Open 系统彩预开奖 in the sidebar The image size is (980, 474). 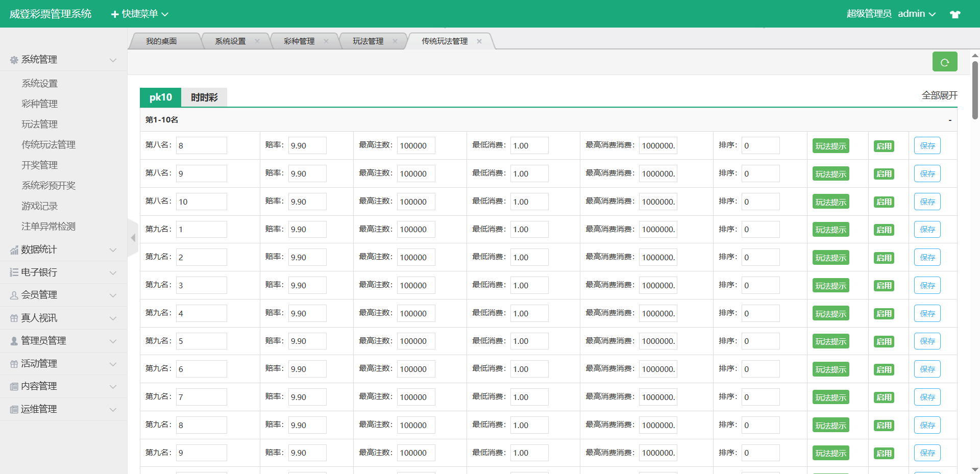48,186
